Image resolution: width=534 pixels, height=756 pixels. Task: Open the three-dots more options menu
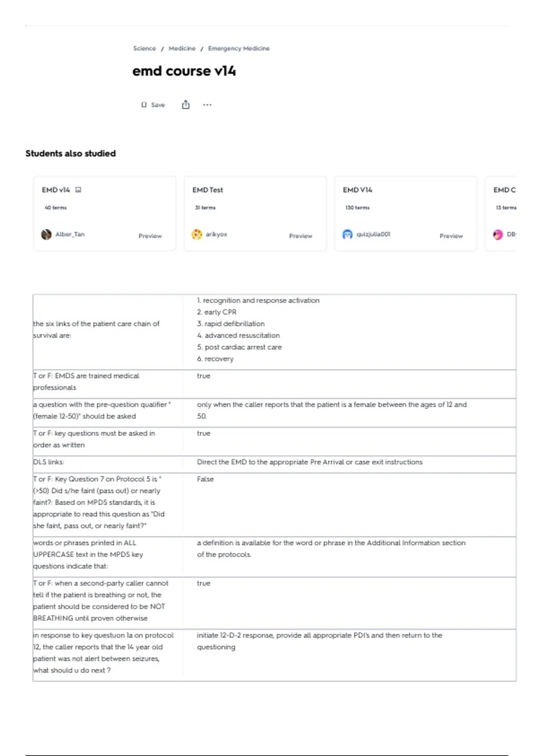click(207, 105)
